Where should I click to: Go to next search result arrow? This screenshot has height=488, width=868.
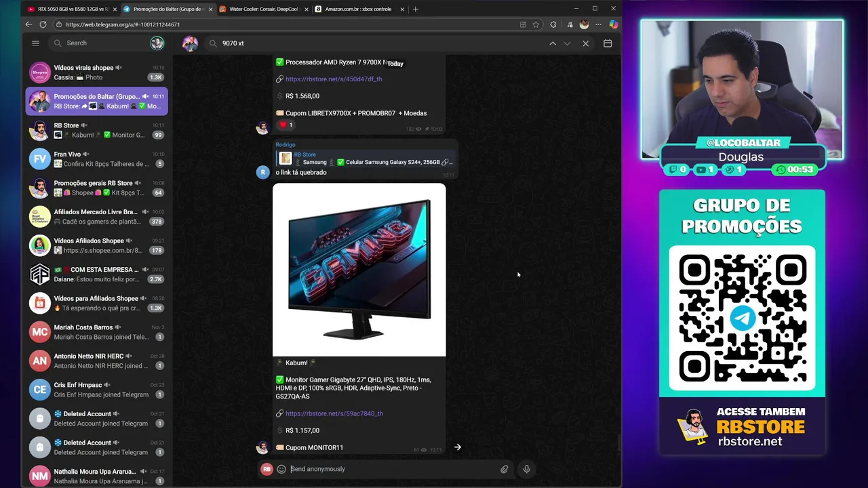coord(568,43)
